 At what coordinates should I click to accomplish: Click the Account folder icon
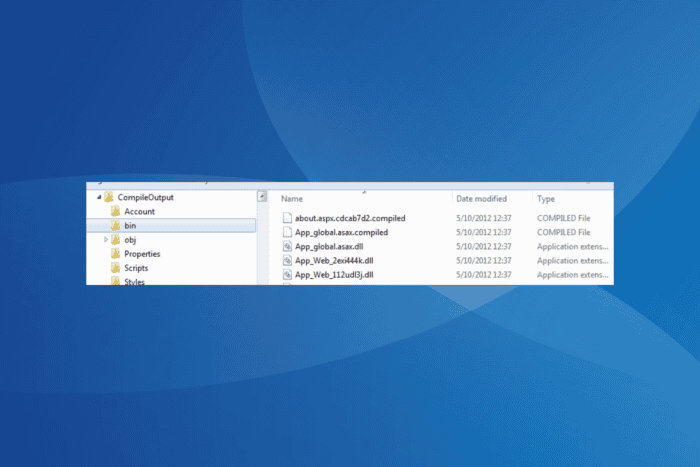[x=116, y=211]
